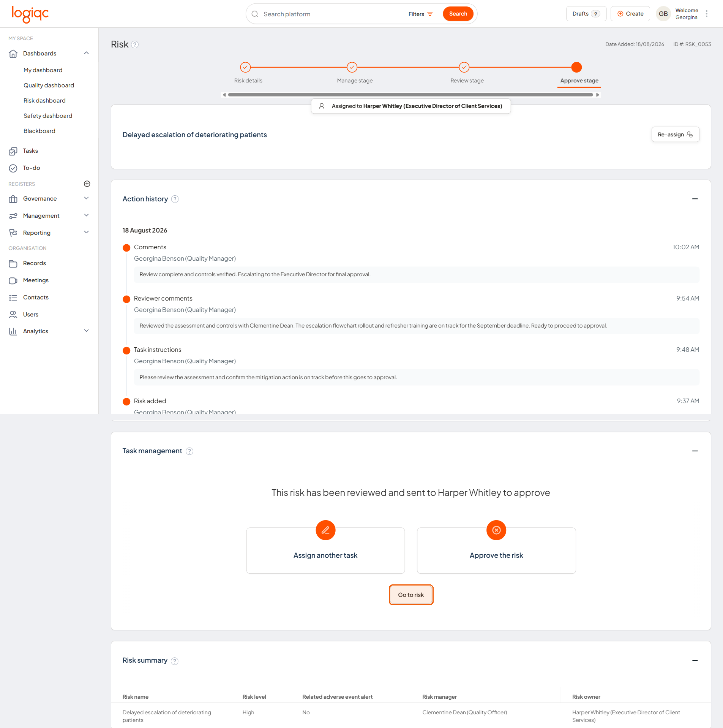This screenshot has width=723, height=728.
Task: Click the logiqc logo
Action: tap(30, 14)
